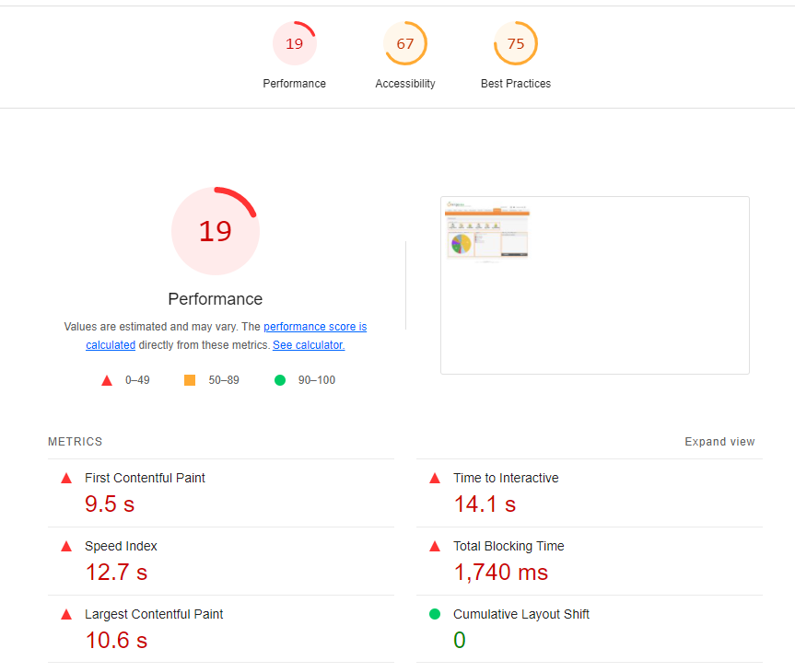Click green circle beside Cumulative Layout Shift
Viewport: 795px width, 672px height.
click(435, 614)
